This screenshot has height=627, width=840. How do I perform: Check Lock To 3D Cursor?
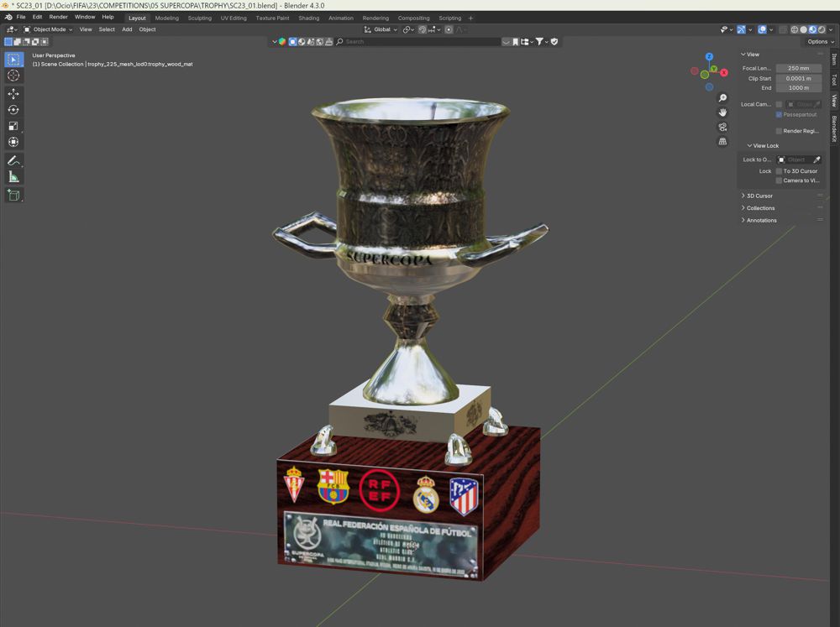click(779, 171)
